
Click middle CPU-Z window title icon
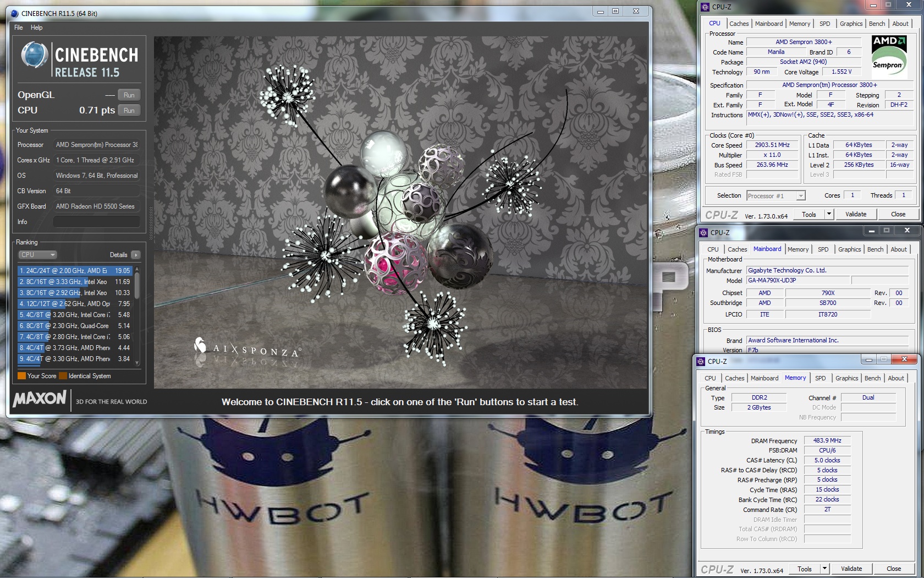[703, 233]
